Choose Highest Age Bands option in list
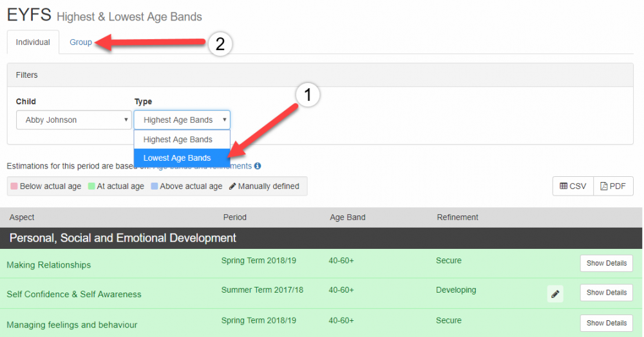The width and height of the screenshot is (644, 337). pos(178,140)
